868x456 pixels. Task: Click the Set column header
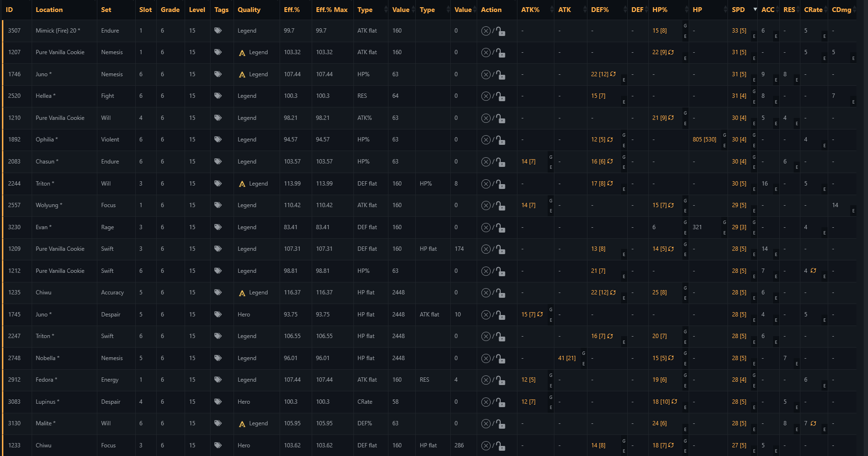click(x=106, y=10)
